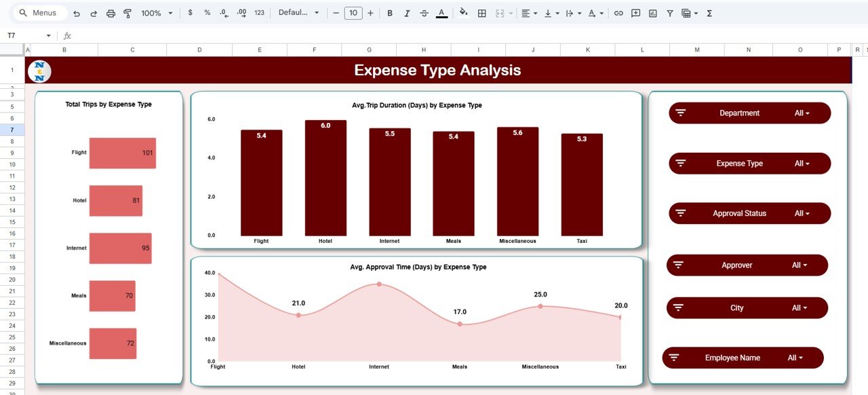Click the Insert link icon

click(x=618, y=12)
